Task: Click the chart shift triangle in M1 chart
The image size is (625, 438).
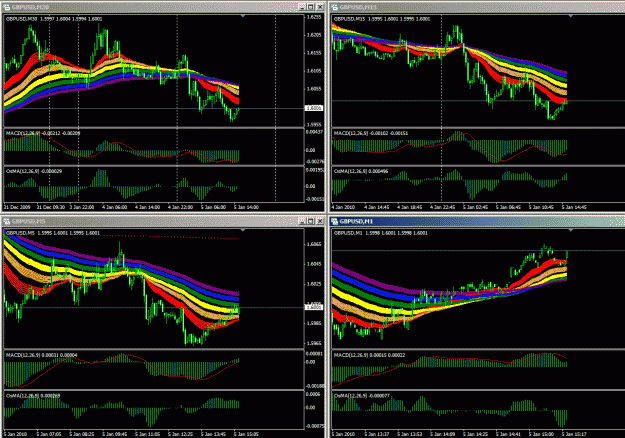Action: [x=571, y=230]
